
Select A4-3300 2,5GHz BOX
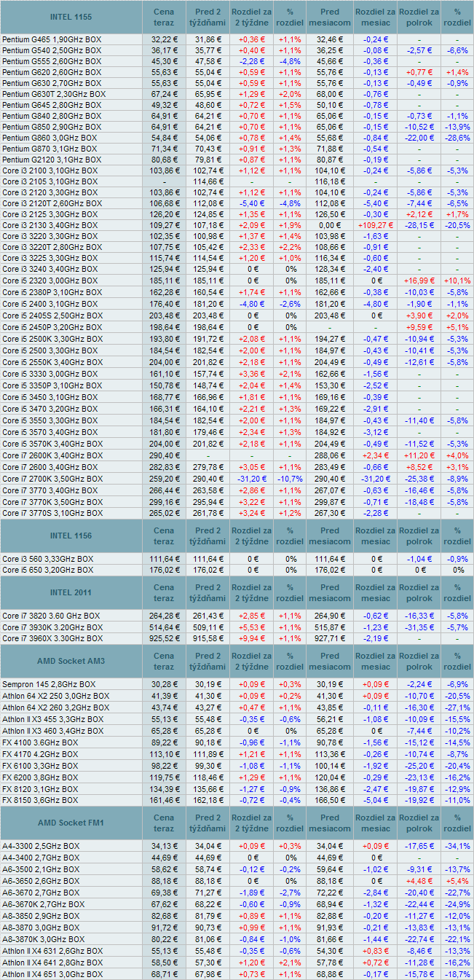(x=41, y=846)
